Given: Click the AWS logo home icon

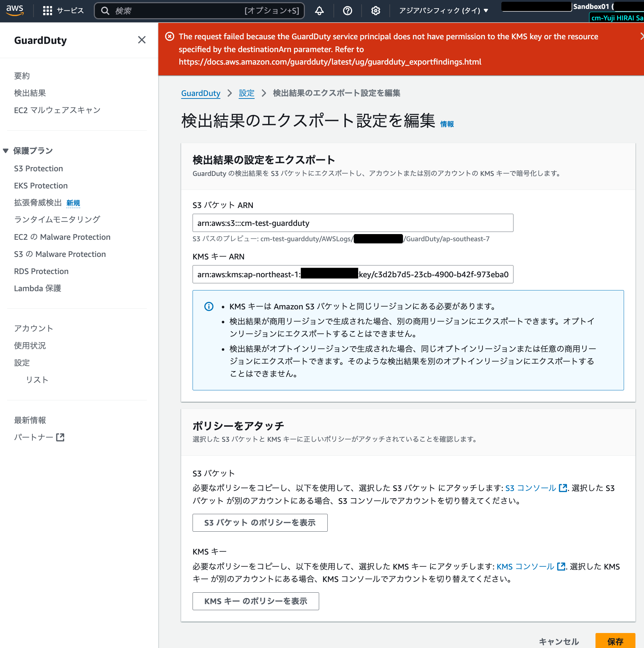Looking at the screenshot, I should coord(15,10).
